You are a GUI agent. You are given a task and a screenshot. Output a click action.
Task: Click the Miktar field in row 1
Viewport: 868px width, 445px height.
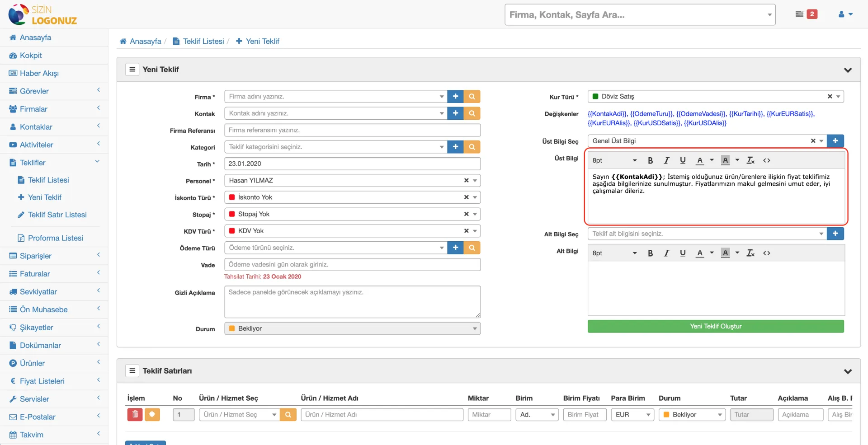pos(489,414)
